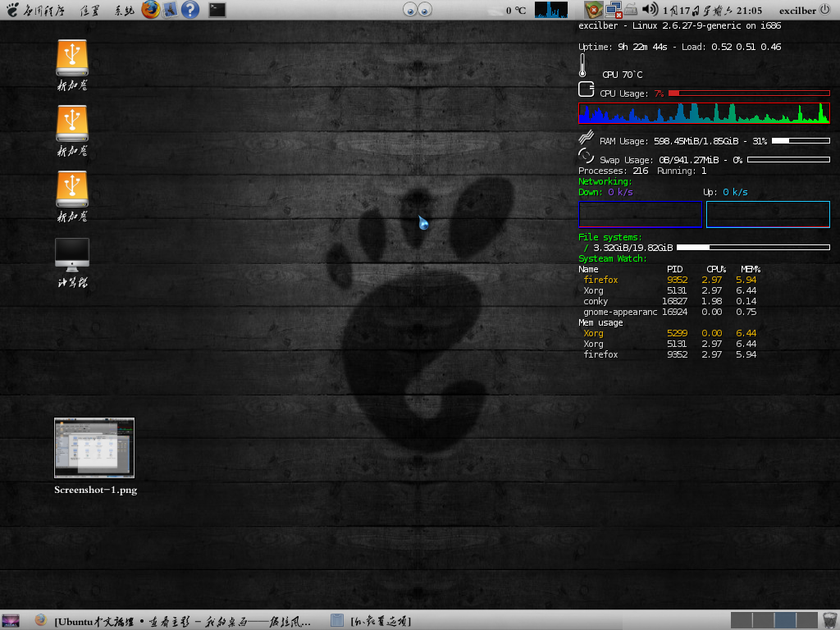The height and width of the screenshot is (630, 840).
Task: Click the Swap Usage progress bar
Action: (x=788, y=160)
